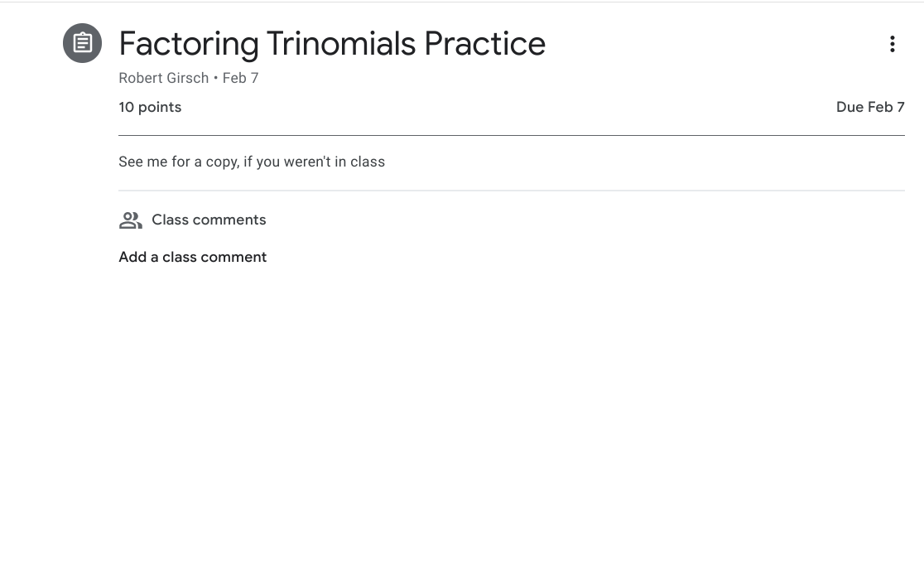924x580 pixels.
Task: Click the word 'Due' on the right
Action: tap(849, 107)
